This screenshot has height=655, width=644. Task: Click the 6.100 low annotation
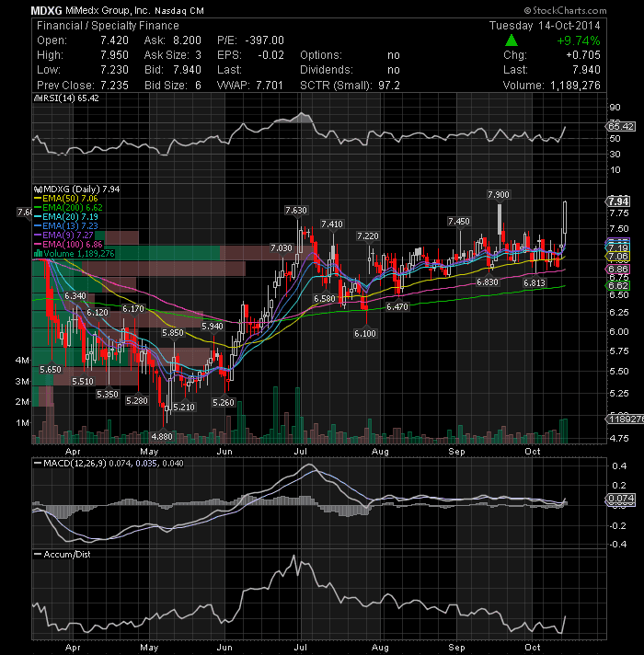(x=365, y=333)
